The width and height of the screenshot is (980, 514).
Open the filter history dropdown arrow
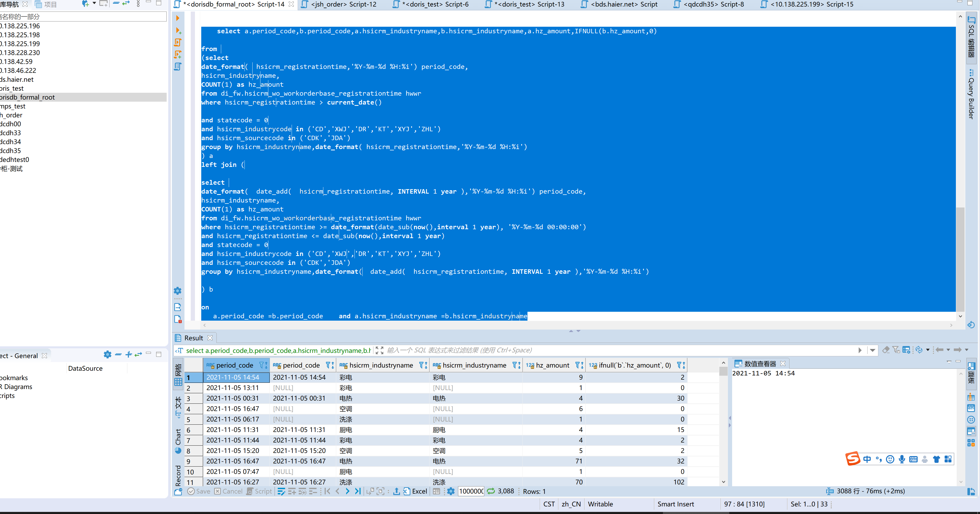point(873,350)
